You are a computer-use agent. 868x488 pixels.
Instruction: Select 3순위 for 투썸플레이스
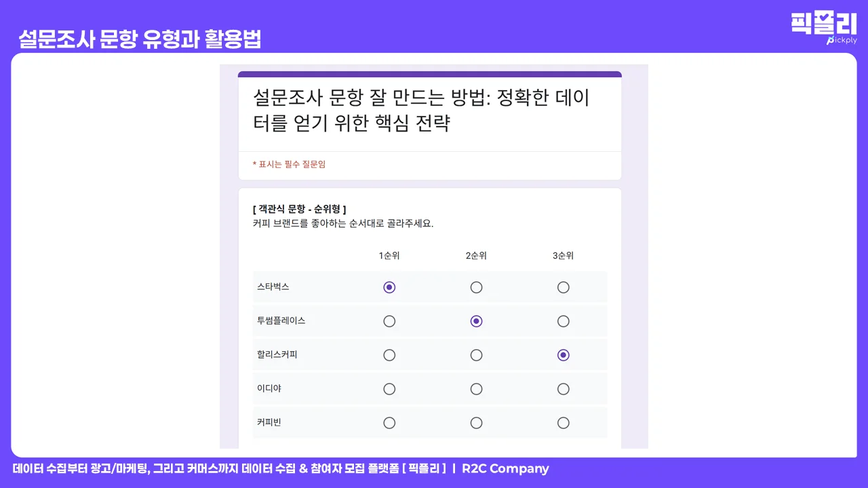coord(563,321)
